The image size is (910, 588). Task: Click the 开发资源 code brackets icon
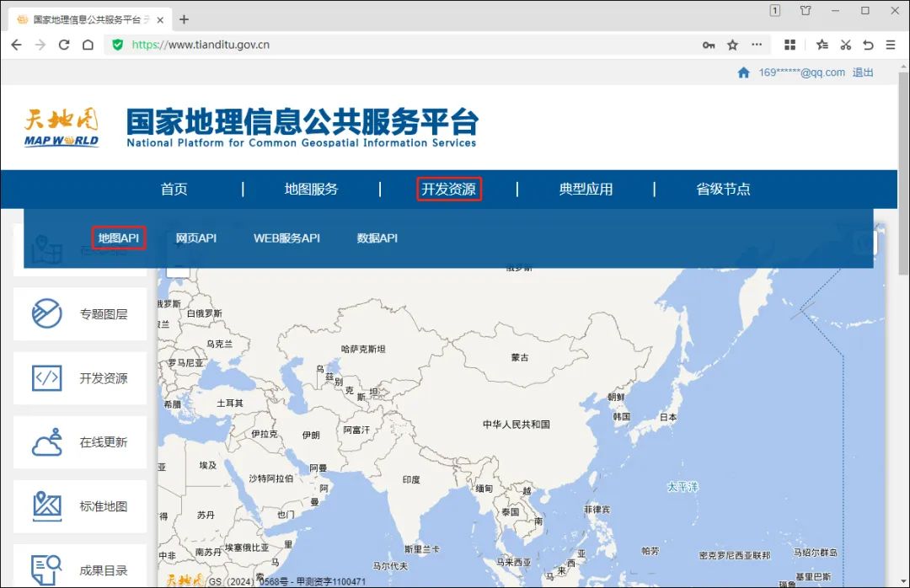point(47,378)
